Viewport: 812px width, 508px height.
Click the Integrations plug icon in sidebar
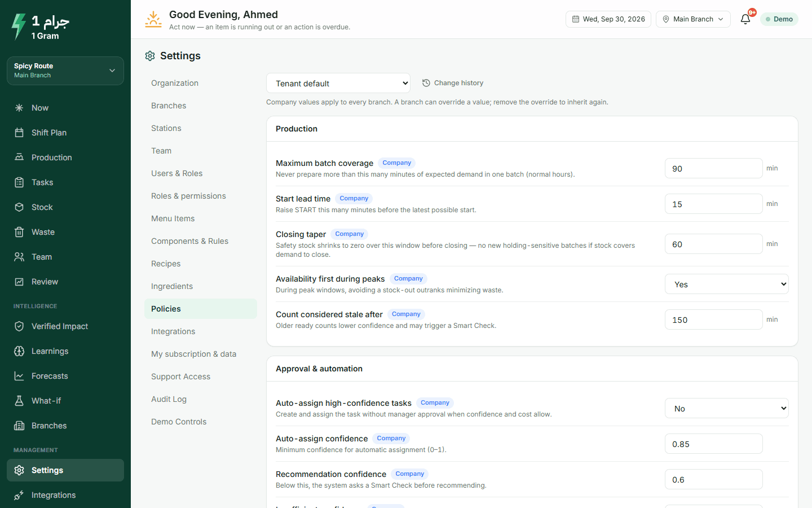pyautogui.click(x=19, y=495)
